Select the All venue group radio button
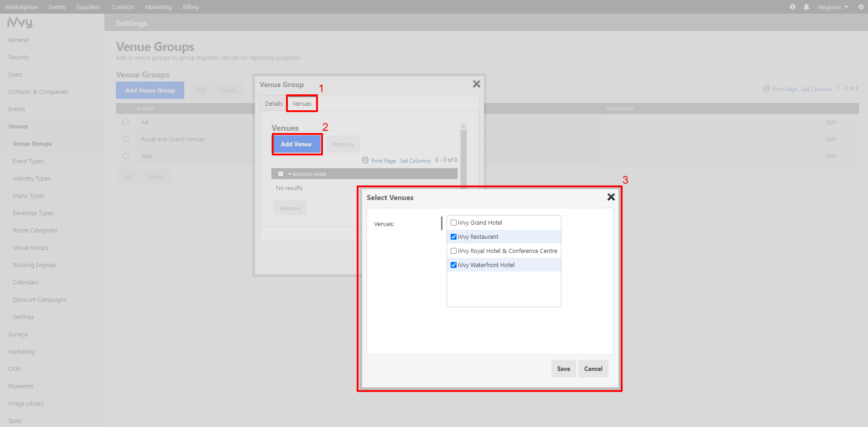The width and height of the screenshot is (868, 427). [125, 122]
